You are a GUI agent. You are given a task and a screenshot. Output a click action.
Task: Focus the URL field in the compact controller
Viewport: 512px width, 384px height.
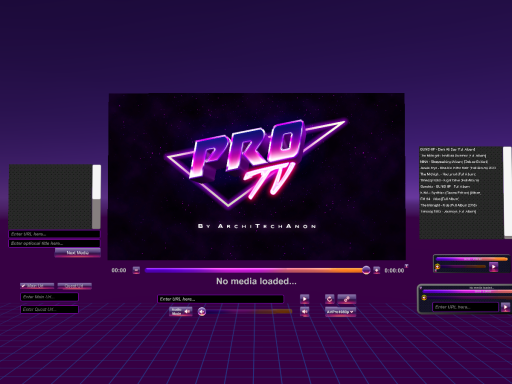[x=465, y=307]
